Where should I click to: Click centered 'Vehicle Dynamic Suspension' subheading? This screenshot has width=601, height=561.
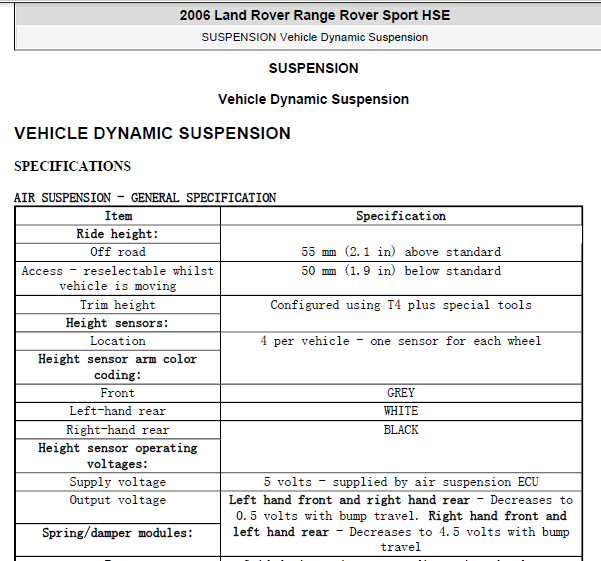[x=314, y=99]
